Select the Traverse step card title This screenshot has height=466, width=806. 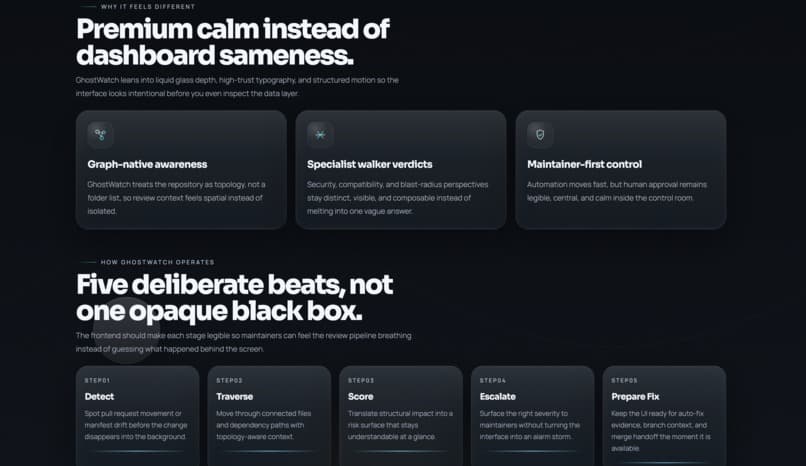pos(234,397)
